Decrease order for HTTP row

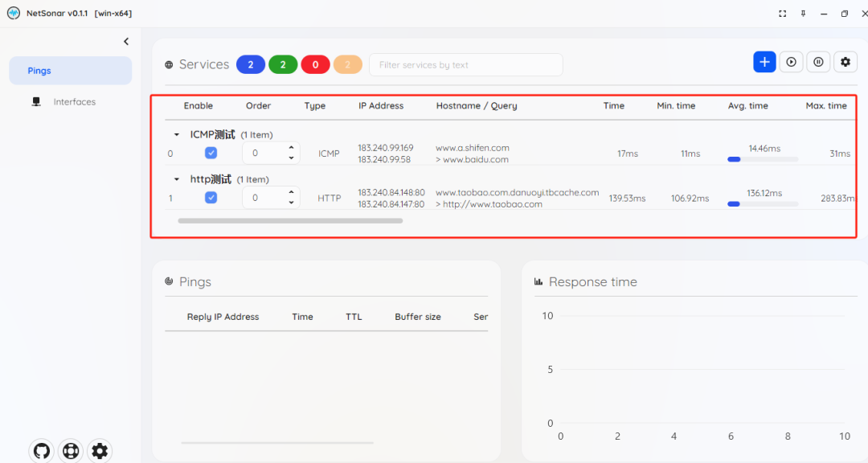pyautogui.click(x=291, y=203)
